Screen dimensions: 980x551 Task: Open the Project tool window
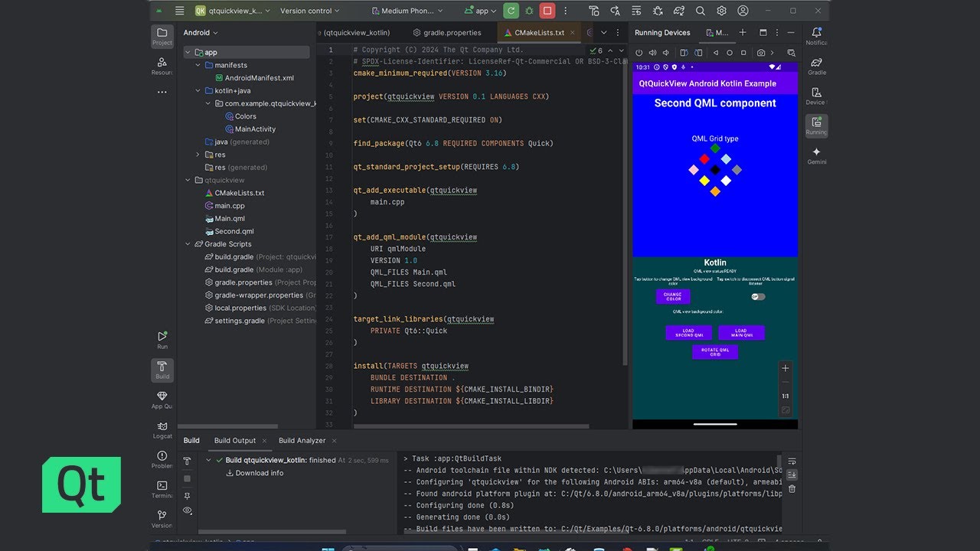click(x=162, y=36)
